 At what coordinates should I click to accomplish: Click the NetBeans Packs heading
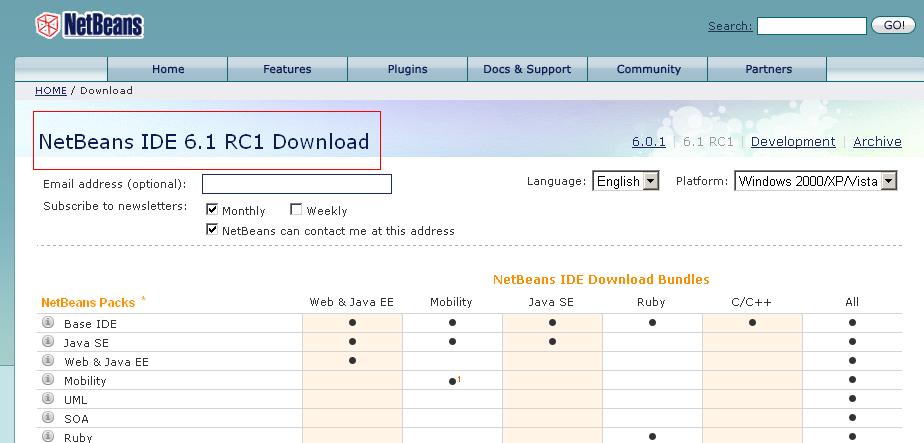88,303
